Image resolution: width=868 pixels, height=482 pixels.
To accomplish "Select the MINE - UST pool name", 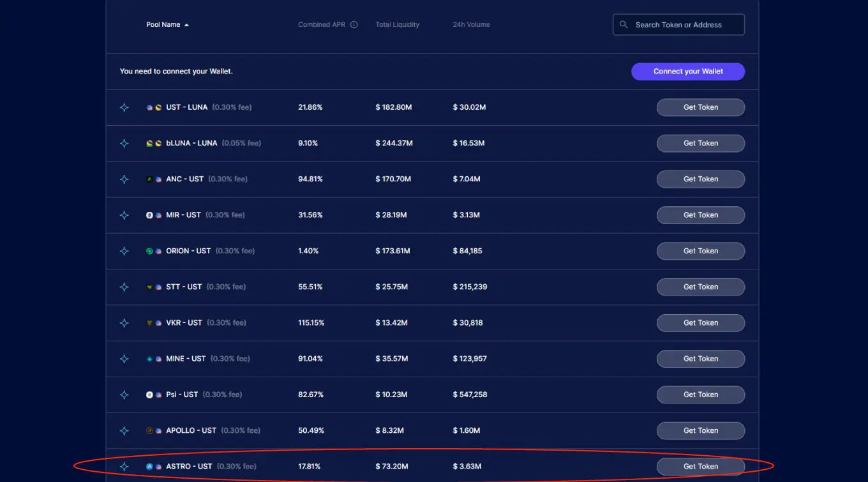I will 186,359.
